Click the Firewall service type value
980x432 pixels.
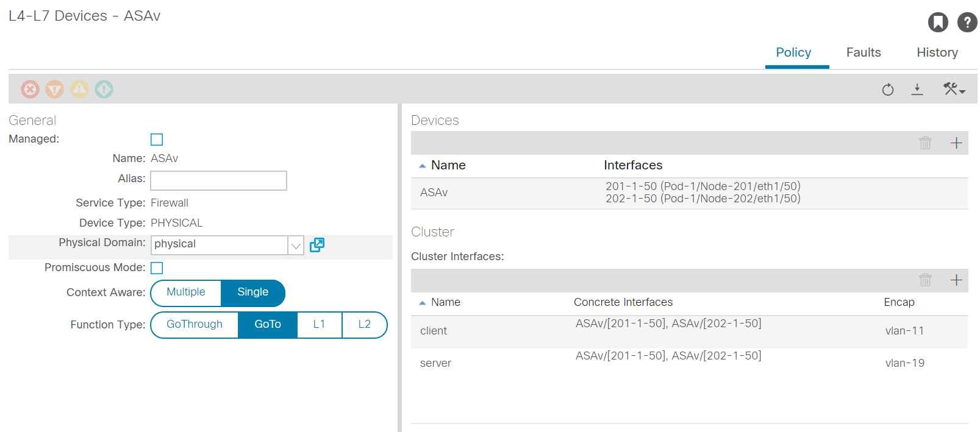170,203
